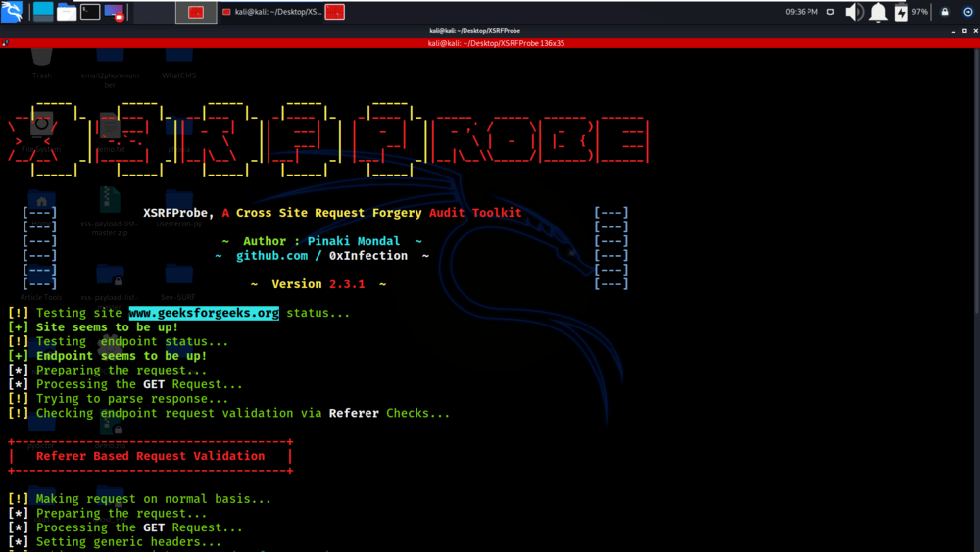The image size is (980, 552).
Task: Click the highlighted www.geeksforgeeks.org text
Action: tap(204, 313)
